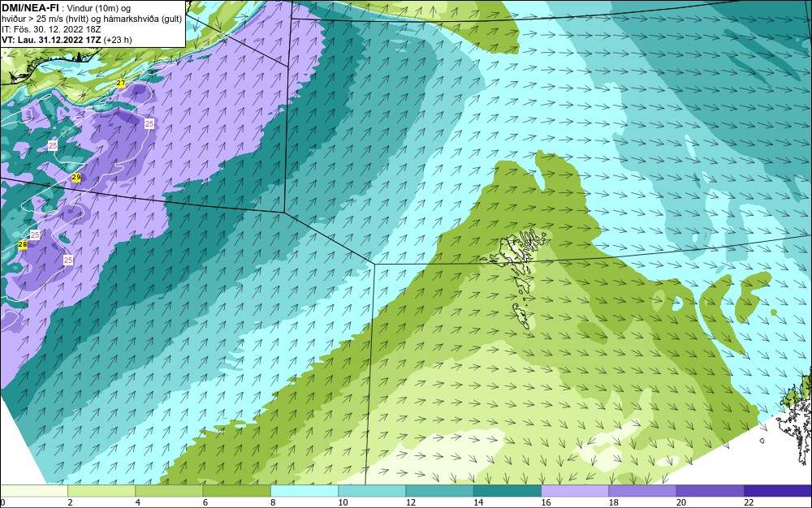Select the dark teal 14–16 m/s legend swatch
This screenshot has height=508, width=812.
[507, 491]
